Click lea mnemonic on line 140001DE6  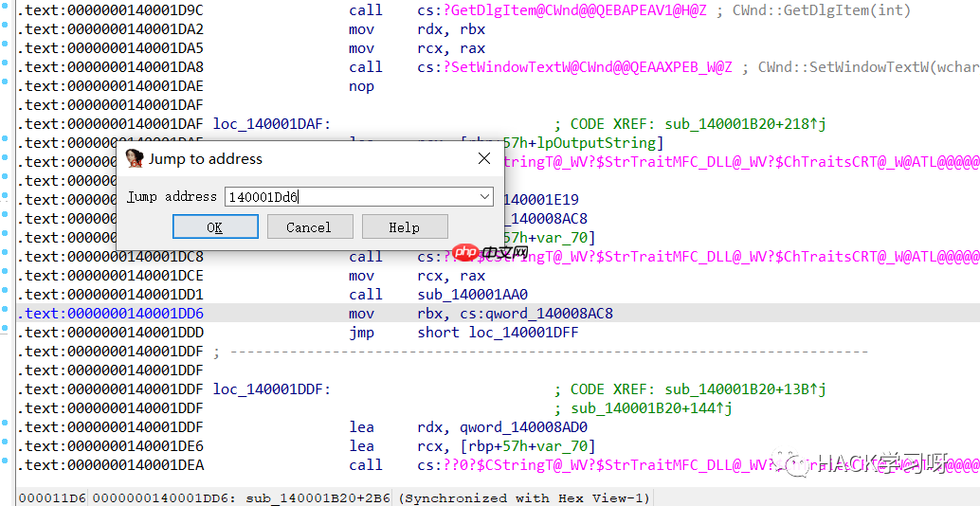(361, 446)
